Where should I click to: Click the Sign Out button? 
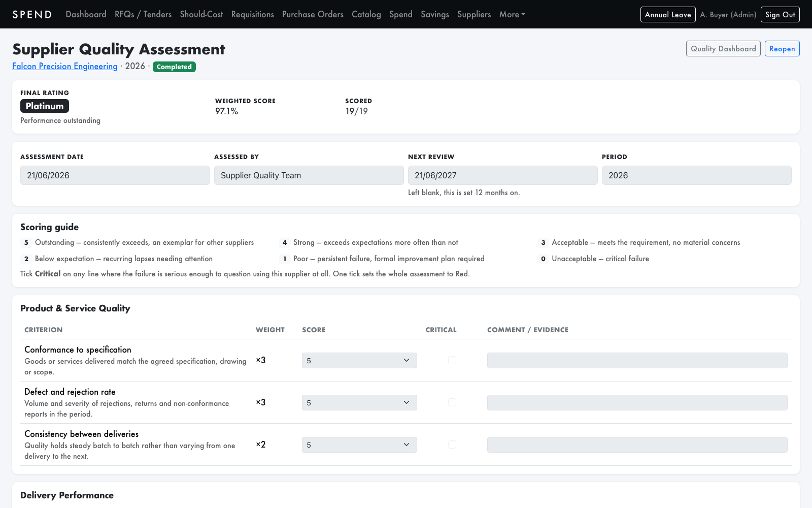[780, 14]
